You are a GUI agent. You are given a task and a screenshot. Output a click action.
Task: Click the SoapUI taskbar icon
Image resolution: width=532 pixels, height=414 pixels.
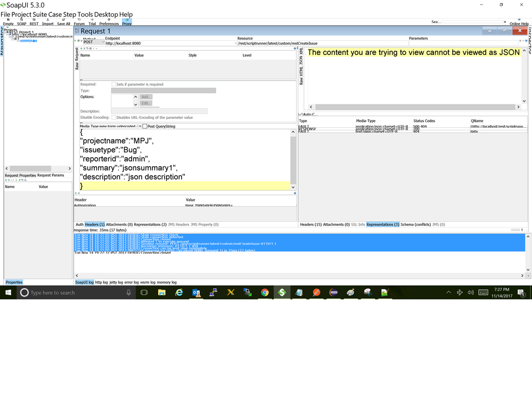(x=282, y=293)
